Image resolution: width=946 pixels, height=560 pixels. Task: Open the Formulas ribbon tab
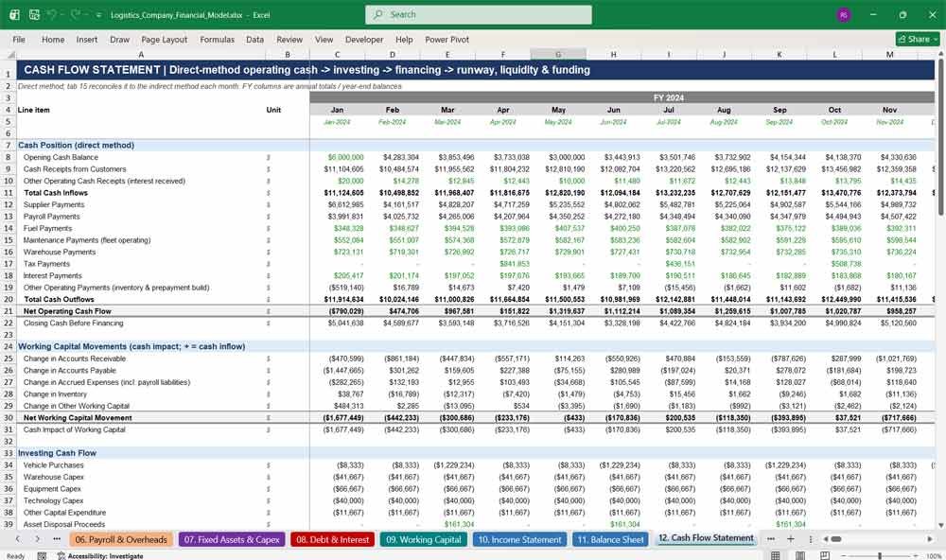tap(218, 39)
